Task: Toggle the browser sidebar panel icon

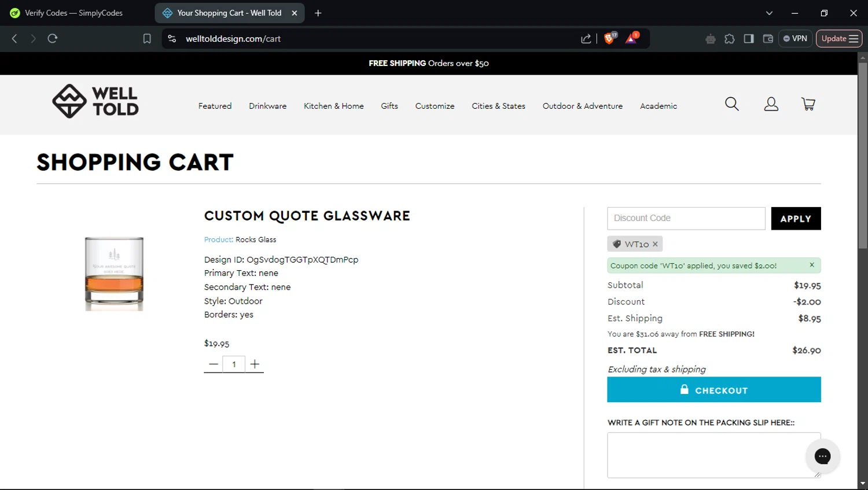Action: 749,39
